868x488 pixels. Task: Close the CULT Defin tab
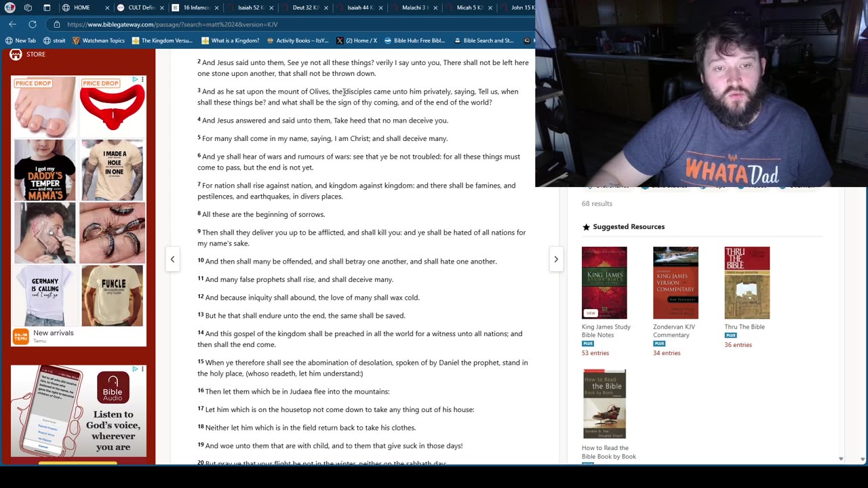tap(162, 8)
